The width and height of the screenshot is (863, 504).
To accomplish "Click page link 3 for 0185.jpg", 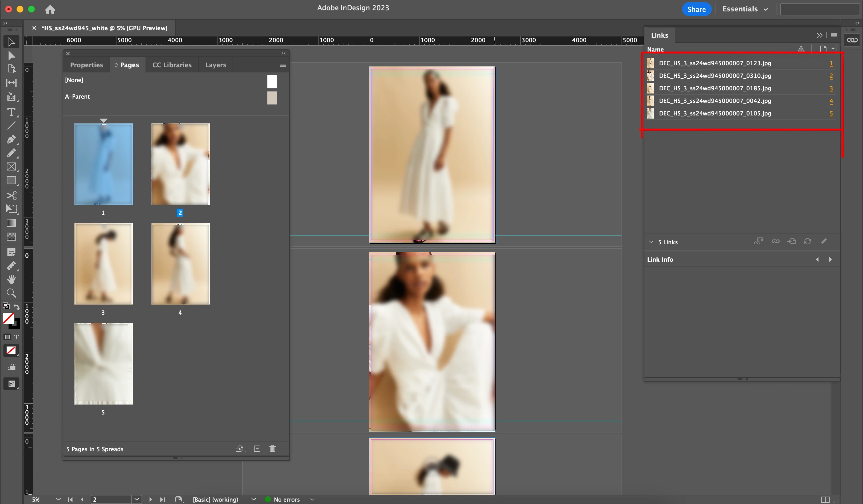I will (x=831, y=88).
